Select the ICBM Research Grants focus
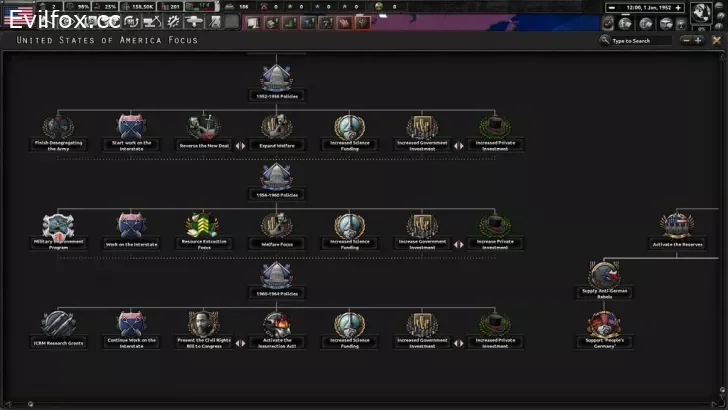Image resolution: width=728 pixels, height=410 pixels. [x=57, y=326]
